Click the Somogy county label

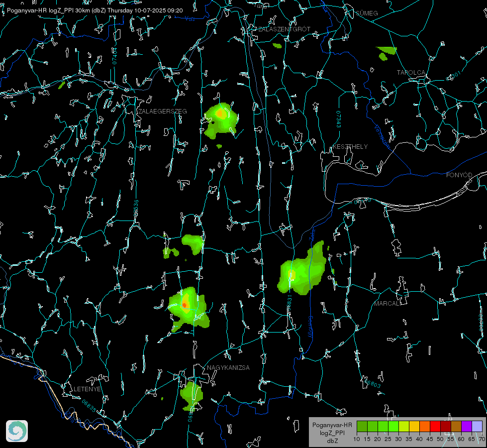310,327
